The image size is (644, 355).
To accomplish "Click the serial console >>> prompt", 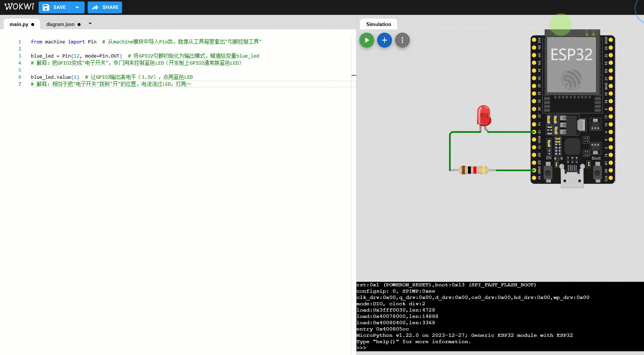I will pos(361,348).
